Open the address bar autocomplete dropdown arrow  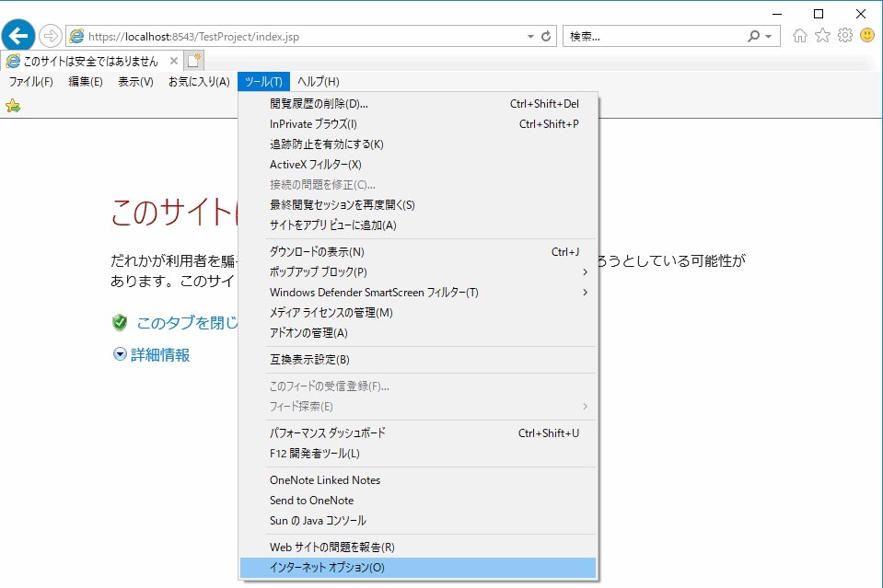click(530, 37)
